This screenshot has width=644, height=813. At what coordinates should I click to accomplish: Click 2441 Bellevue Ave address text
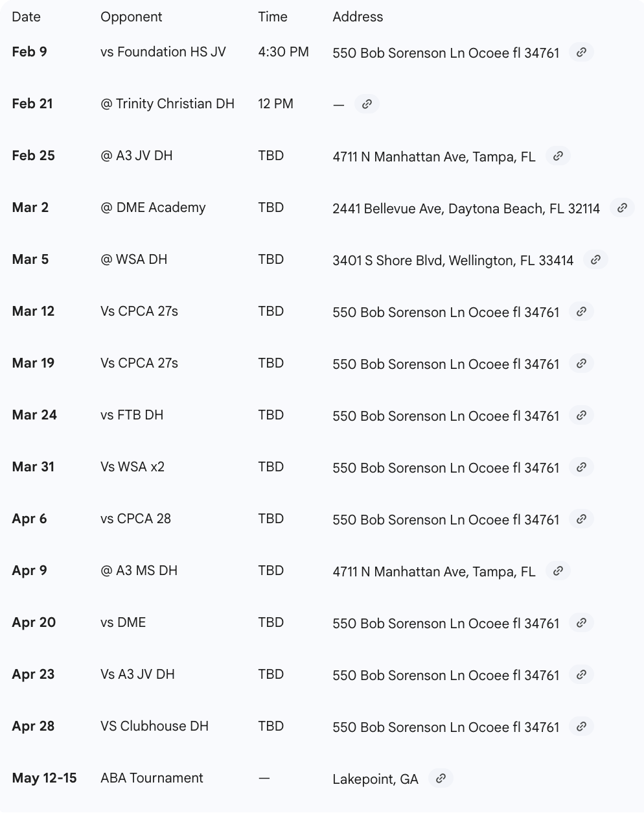coord(466,209)
